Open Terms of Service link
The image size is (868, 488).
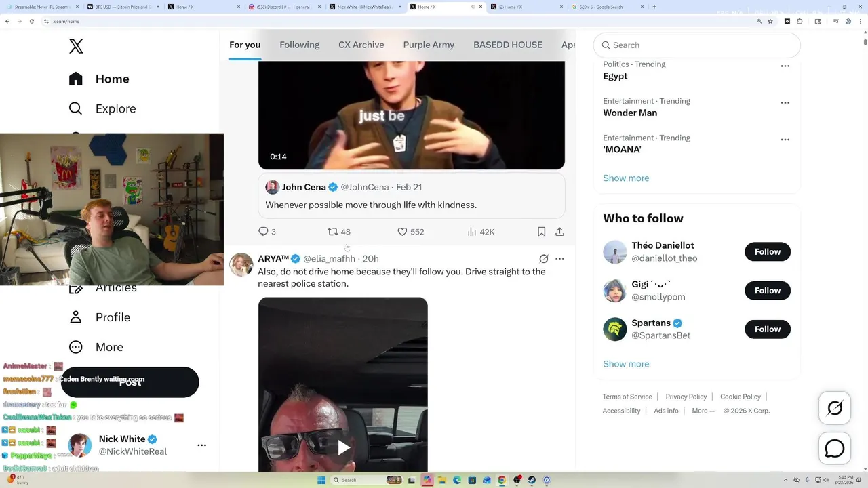click(x=627, y=396)
